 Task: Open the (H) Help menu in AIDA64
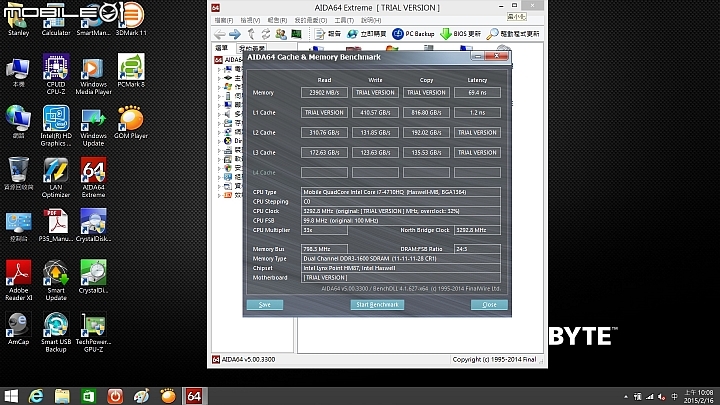point(371,20)
